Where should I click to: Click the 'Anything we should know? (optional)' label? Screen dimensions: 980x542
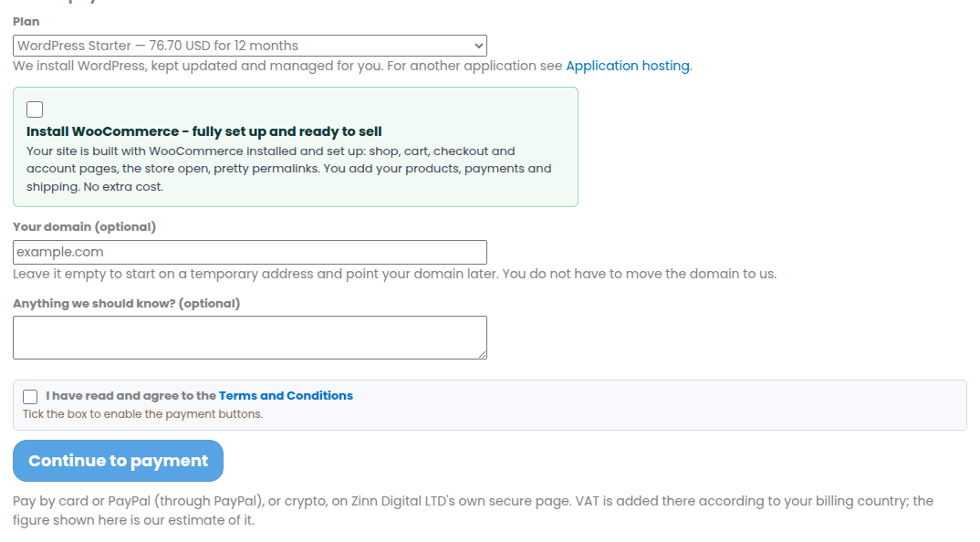click(x=126, y=303)
